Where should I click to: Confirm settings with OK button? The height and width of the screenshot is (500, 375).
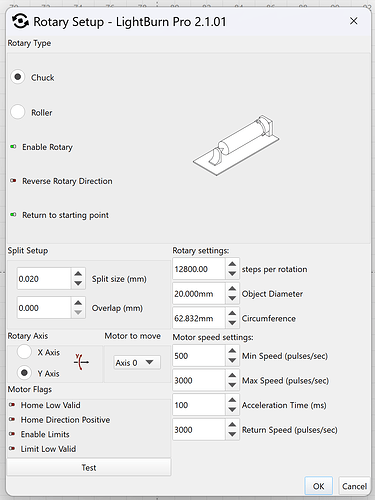[319, 486]
